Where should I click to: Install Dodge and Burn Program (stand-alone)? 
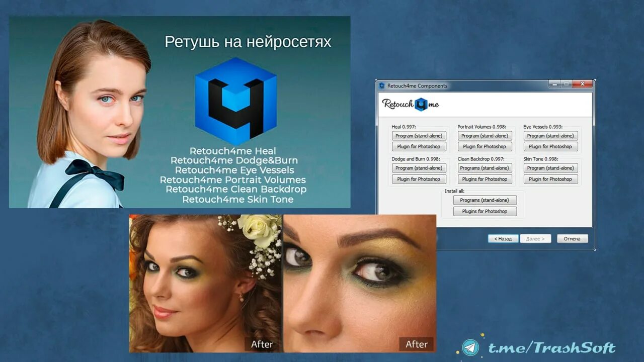point(419,168)
